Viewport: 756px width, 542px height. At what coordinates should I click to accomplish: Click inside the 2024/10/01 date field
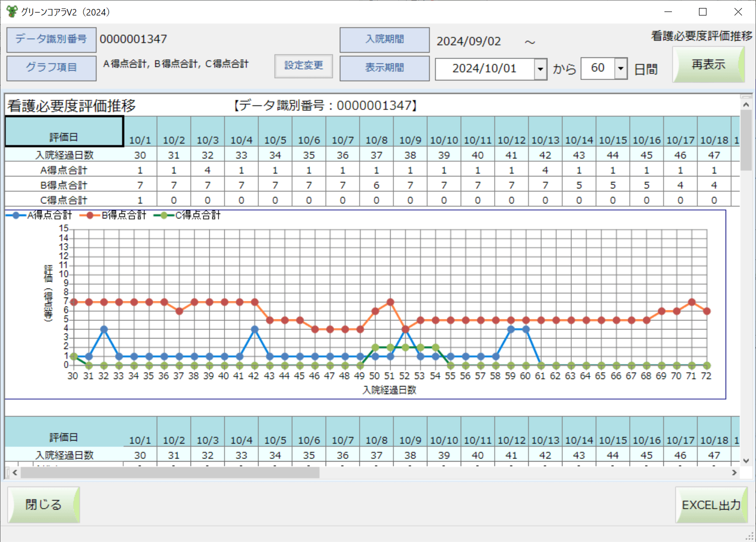pos(484,68)
